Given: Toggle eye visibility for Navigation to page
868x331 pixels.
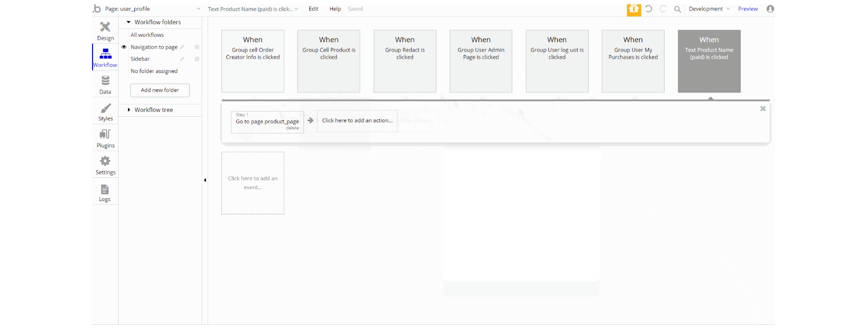Looking at the screenshot, I should [124, 47].
